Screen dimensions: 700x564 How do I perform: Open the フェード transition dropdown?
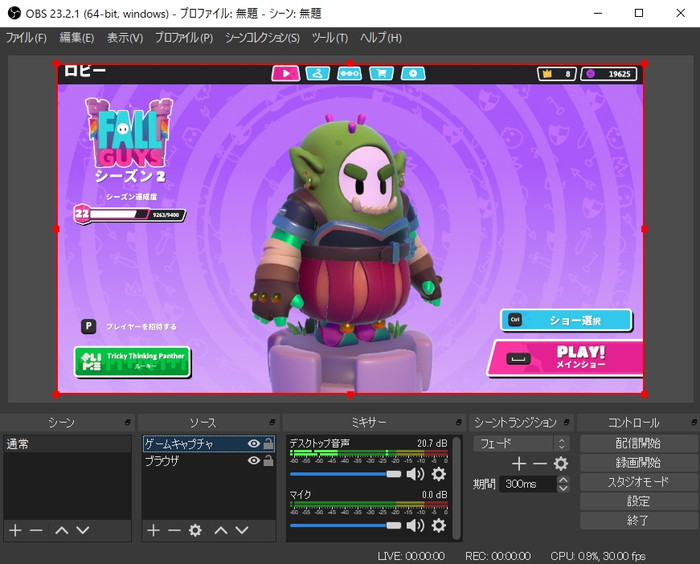pos(521,443)
